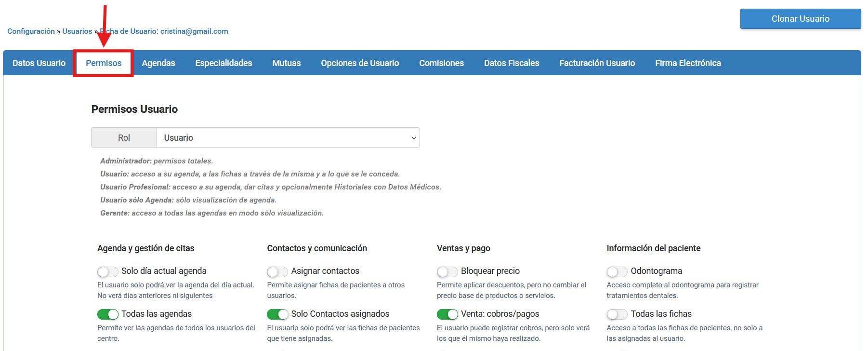868x351 pixels.
Task: Navigate to Usuarios breadcrumb link
Action: pyautogui.click(x=77, y=31)
